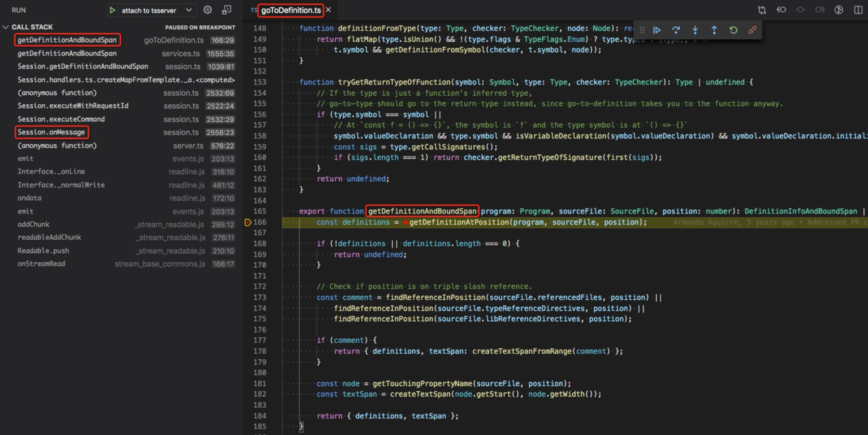Enable the swap editors compare icon
Image resolution: width=868 pixels, height=435 pixels.
click(x=762, y=9)
